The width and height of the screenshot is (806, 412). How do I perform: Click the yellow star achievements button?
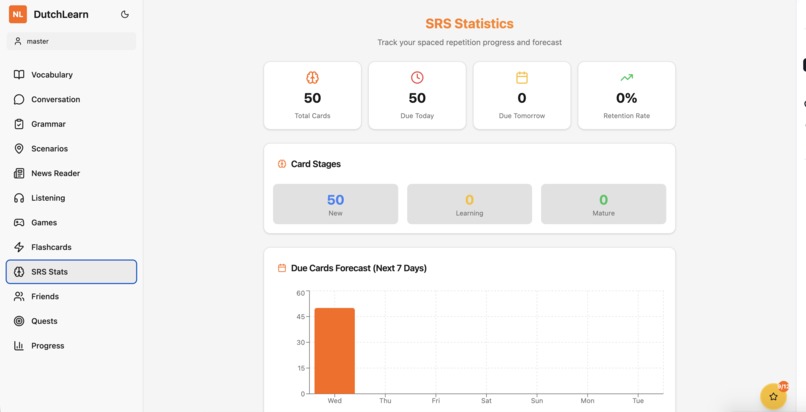coord(773,397)
